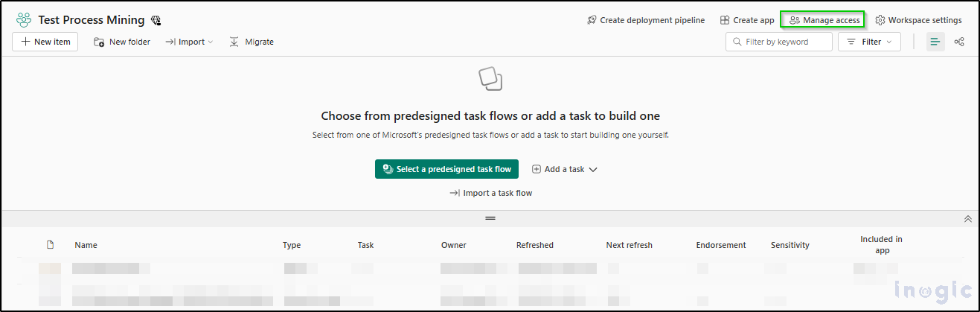Click the pane resize handle bar

pyautogui.click(x=490, y=218)
